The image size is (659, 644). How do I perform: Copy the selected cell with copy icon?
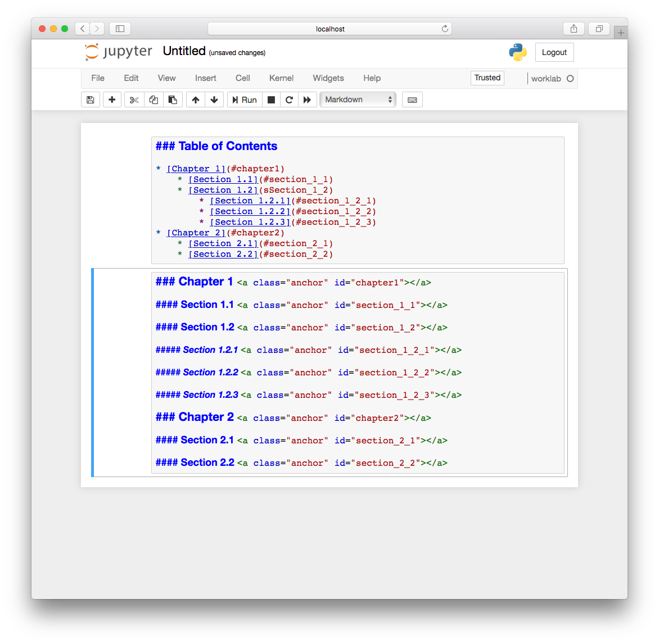click(x=153, y=99)
